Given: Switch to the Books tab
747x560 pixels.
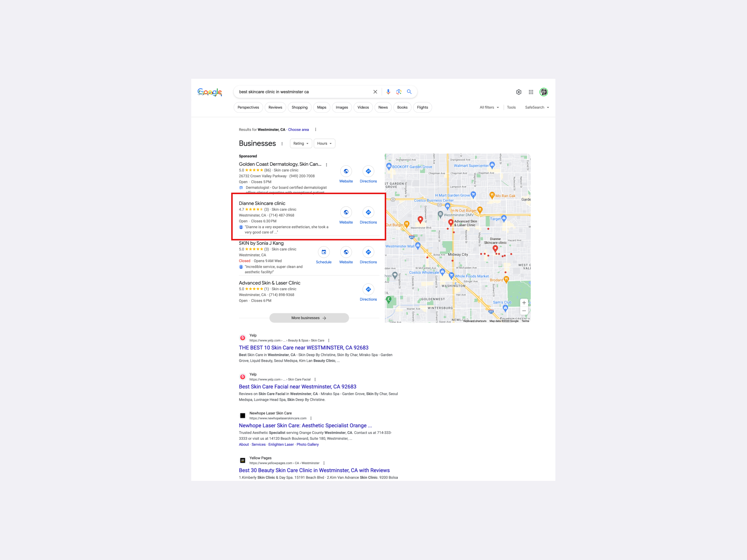Looking at the screenshot, I should 402,108.
